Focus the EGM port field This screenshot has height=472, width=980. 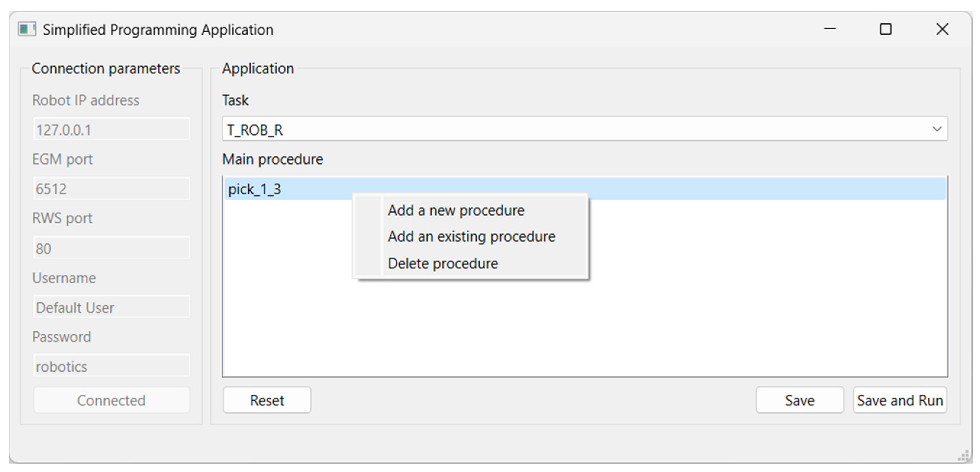(111, 189)
